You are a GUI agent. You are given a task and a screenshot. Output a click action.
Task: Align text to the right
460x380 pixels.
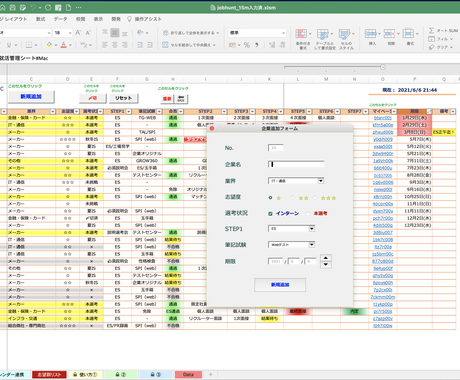124,45
